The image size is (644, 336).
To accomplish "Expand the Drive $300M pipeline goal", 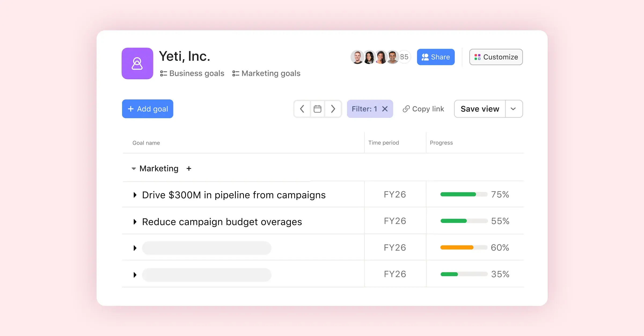I will coord(135,195).
